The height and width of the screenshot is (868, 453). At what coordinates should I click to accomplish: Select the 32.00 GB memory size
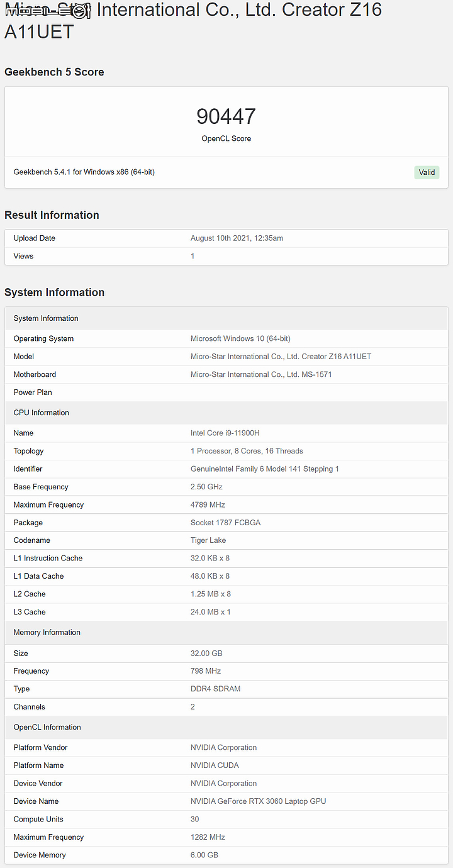[x=206, y=654]
